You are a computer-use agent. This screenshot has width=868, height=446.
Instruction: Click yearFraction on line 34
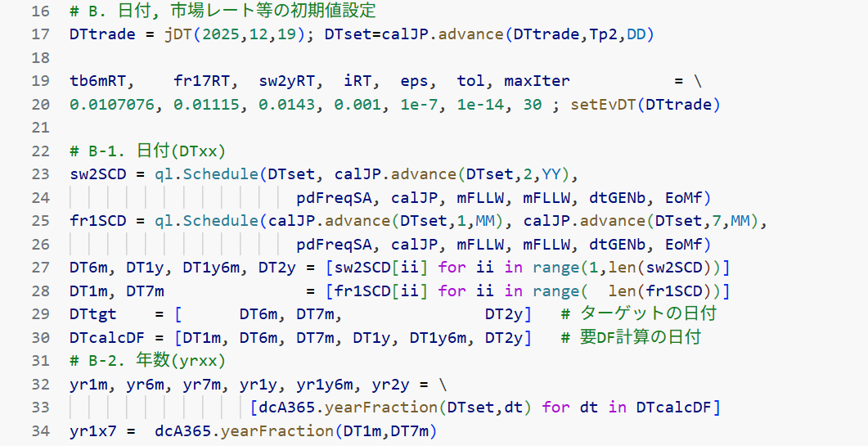[x=277, y=430]
